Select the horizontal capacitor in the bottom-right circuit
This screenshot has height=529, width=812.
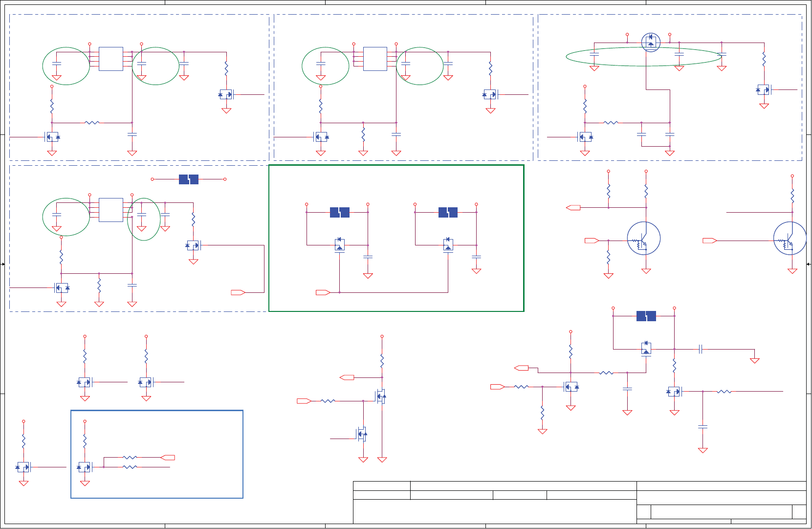701,349
